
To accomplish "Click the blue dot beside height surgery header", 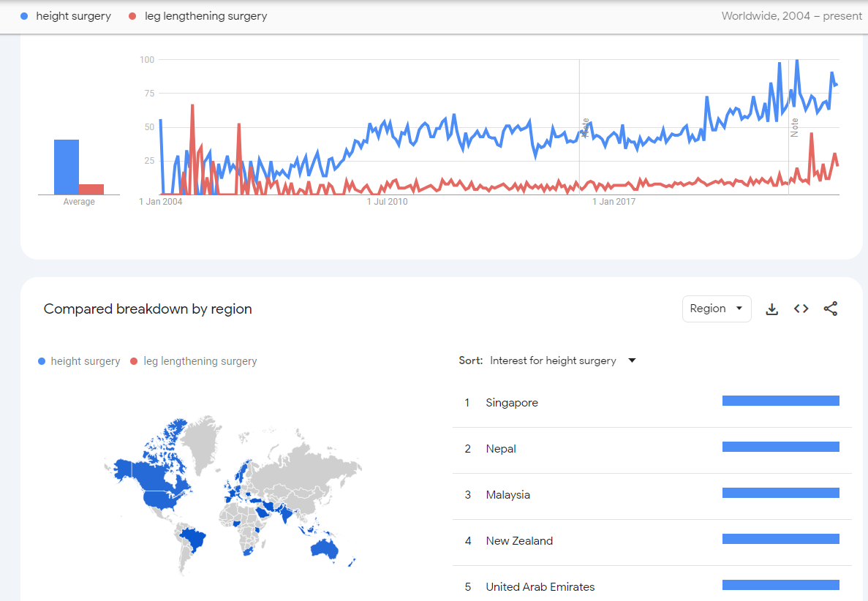I will coord(24,16).
